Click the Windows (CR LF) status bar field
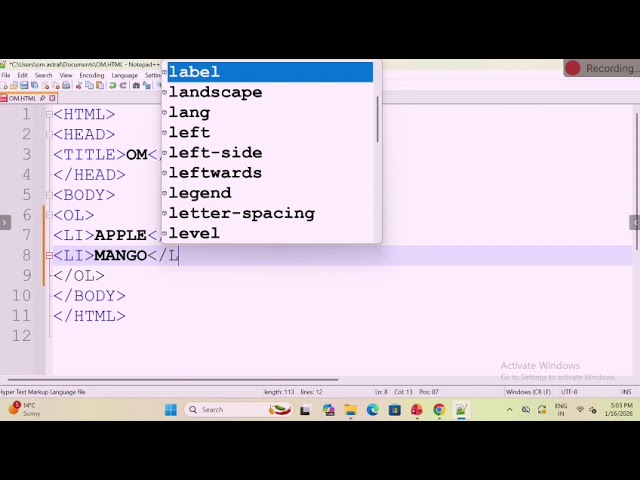The image size is (640, 480). (x=528, y=392)
